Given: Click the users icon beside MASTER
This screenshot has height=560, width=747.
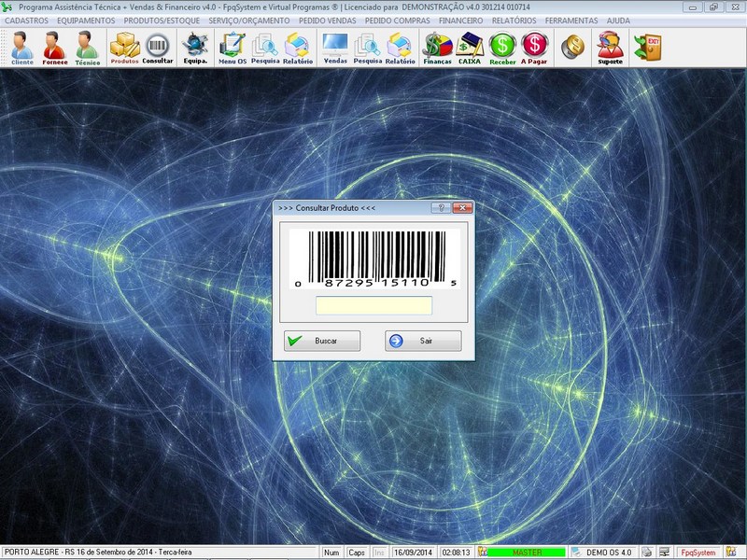Looking at the screenshot, I should click(x=482, y=553).
